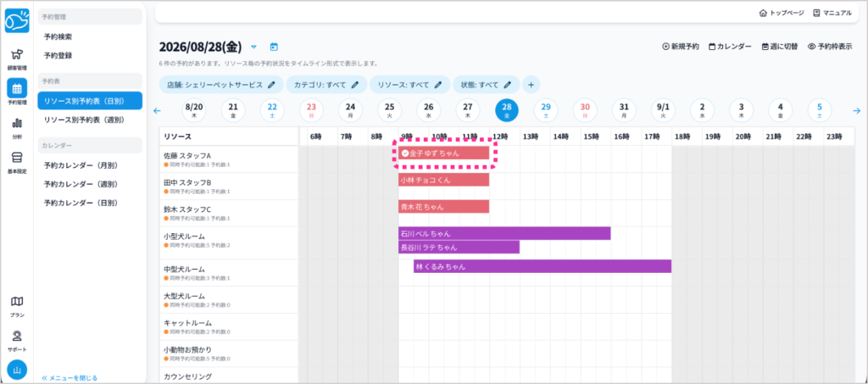Viewport: 868px width, 384px height.
Task: Select date 29 Saturday in date strip
Action: point(546,111)
